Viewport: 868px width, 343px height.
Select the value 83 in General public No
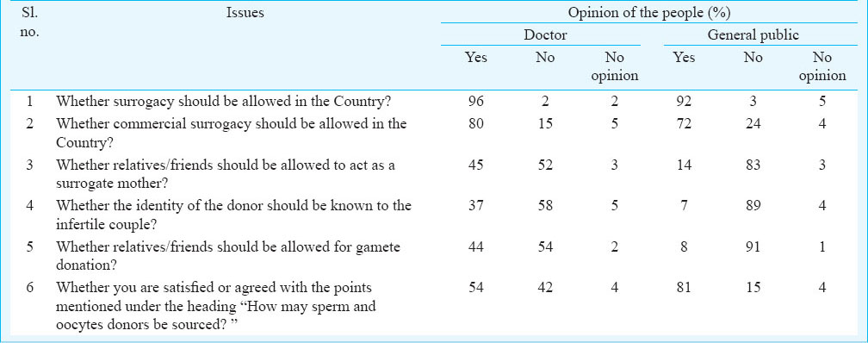pos(753,165)
